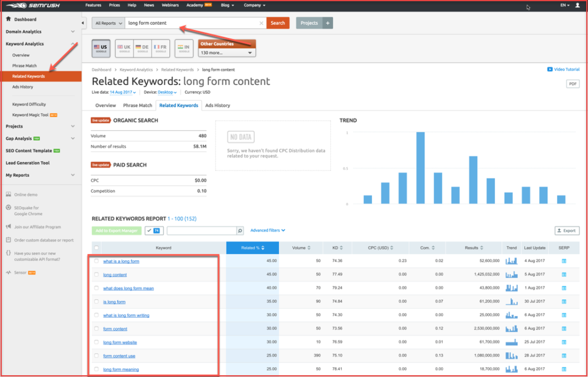Expand the Other Countries dropdown
This screenshot has height=377, width=588.
226,53
